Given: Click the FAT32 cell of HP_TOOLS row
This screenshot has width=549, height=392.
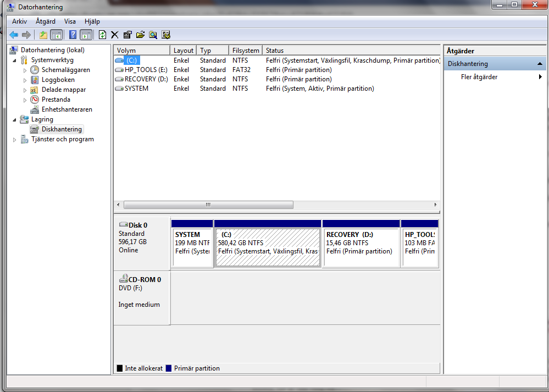Looking at the screenshot, I should tap(241, 70).
